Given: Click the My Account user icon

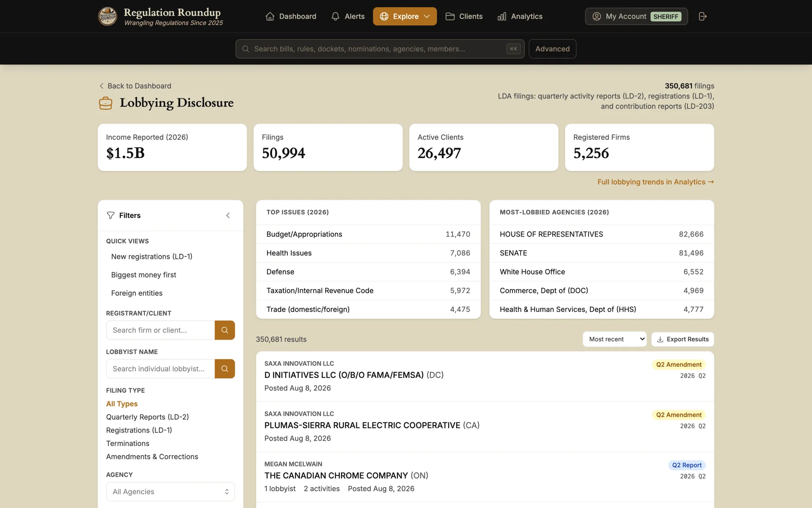Looking at the screenshot, I should tap(596, 16).
